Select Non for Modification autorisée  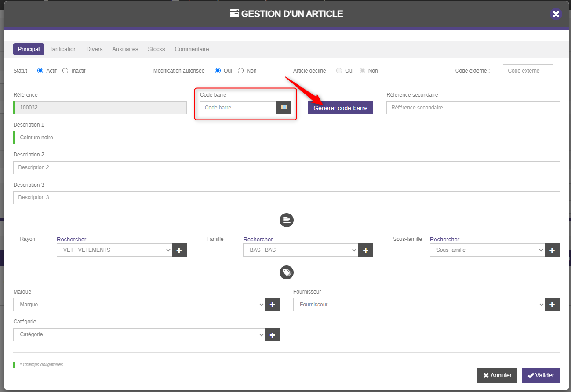point(240,71)
